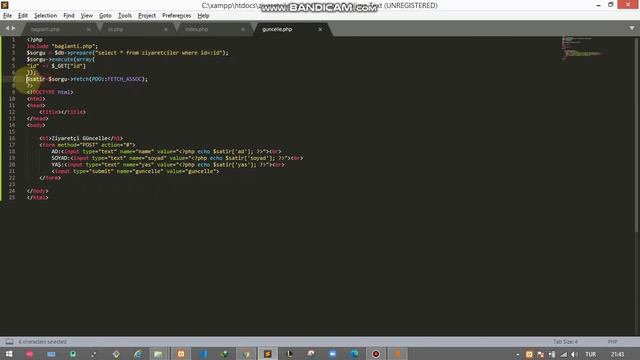This screenshot has width=640, height=360.
Task: Open the Tab Size 4 selector
Action: point(565,342)
